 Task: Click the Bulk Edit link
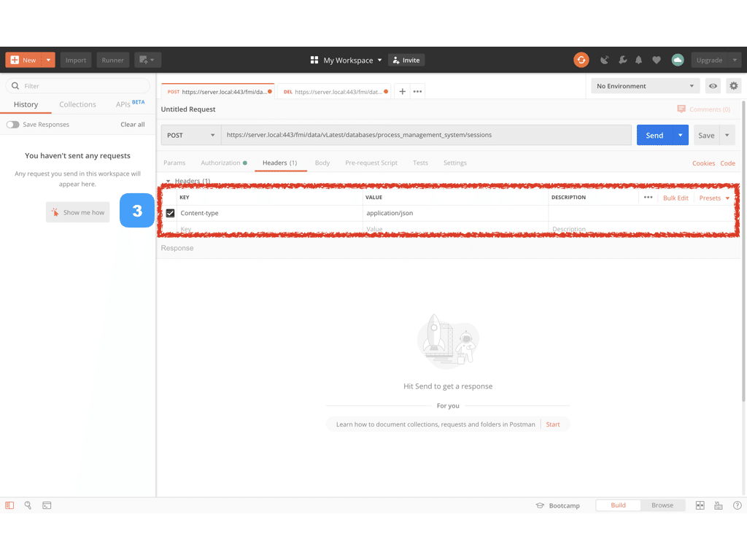coord(676,198)
